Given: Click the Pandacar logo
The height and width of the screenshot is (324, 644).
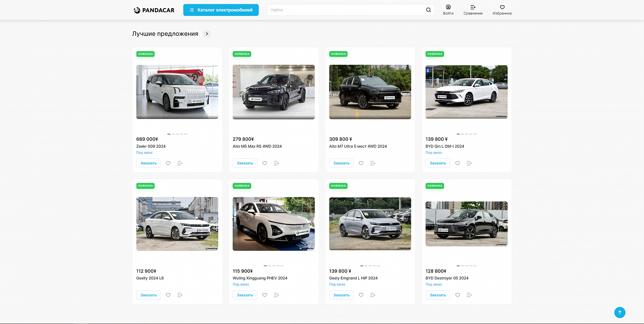Looking at the screenshot, I should click(154, 10).
